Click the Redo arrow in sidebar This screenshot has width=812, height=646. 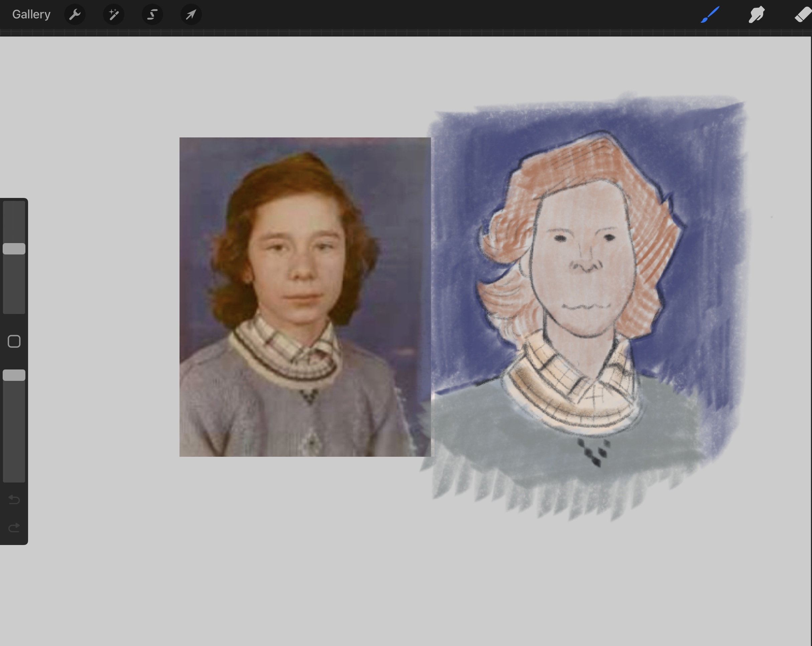click(x=14, y=527)
